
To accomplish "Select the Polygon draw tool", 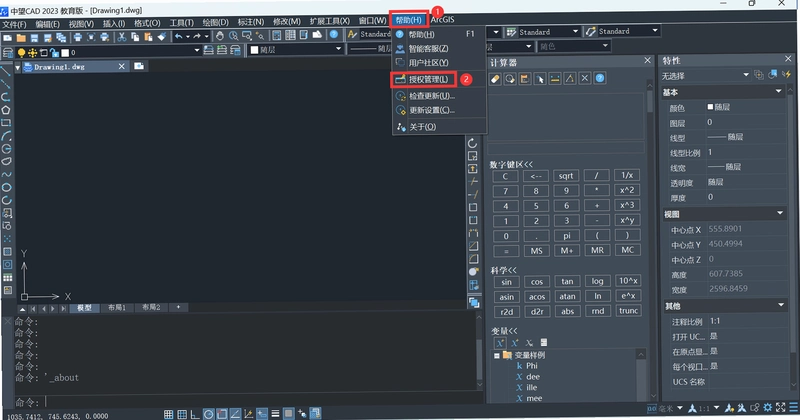I will point(6,110).
